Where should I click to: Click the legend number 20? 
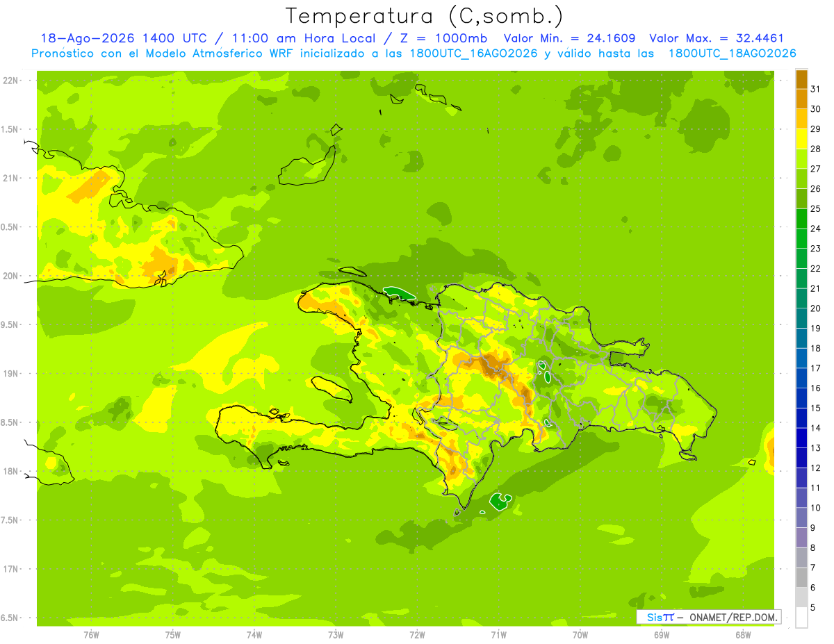tap(816, 308)
